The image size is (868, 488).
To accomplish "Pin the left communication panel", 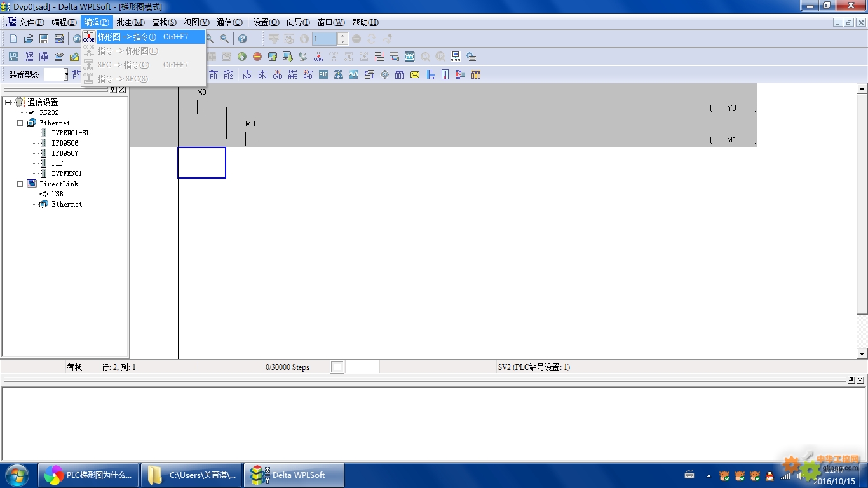I will [x=113, y=90].
